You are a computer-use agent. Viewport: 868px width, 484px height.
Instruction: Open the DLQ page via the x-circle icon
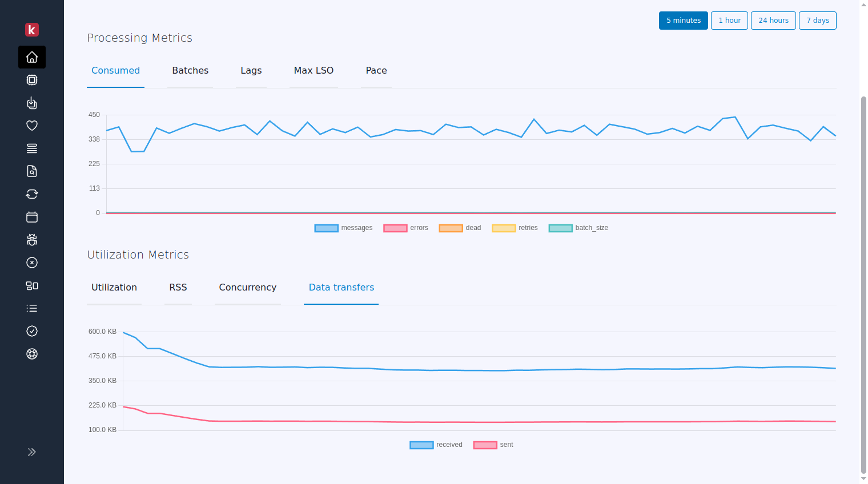click(31, 263)
